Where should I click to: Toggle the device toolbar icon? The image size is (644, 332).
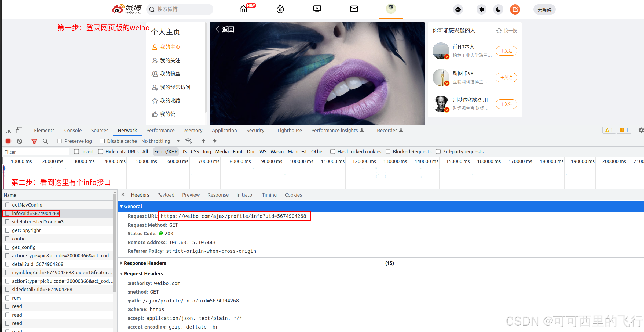pyautogui.click(x=19, y=131)
